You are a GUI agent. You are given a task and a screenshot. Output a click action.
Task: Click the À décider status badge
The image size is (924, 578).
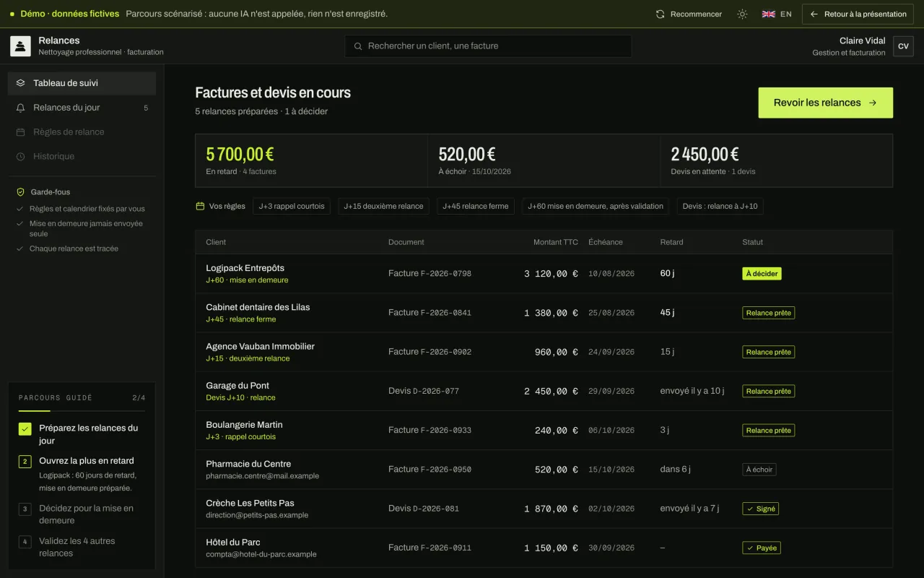coord(762,274)
